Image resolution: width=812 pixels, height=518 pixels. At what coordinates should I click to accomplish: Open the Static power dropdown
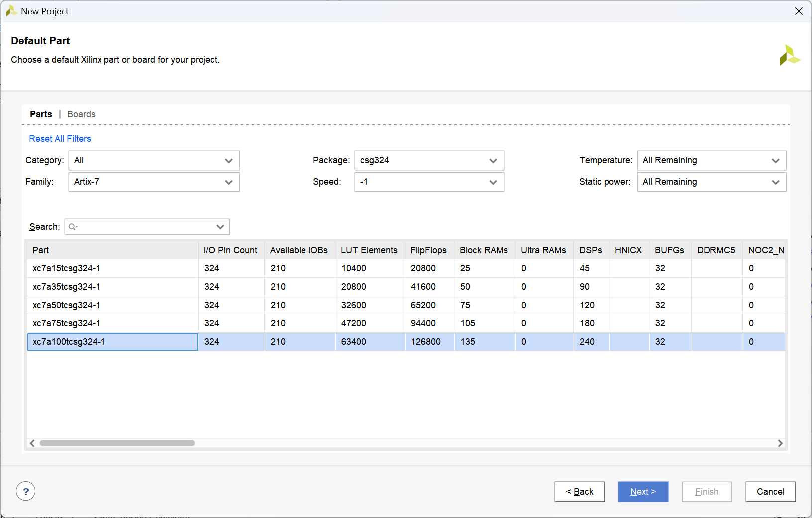(x=711, y=182)
